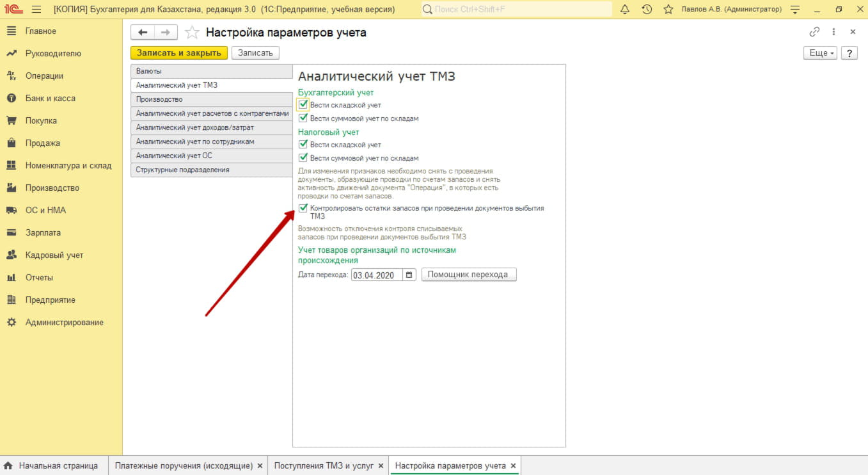Open the history clock icon

pos(647,10)
